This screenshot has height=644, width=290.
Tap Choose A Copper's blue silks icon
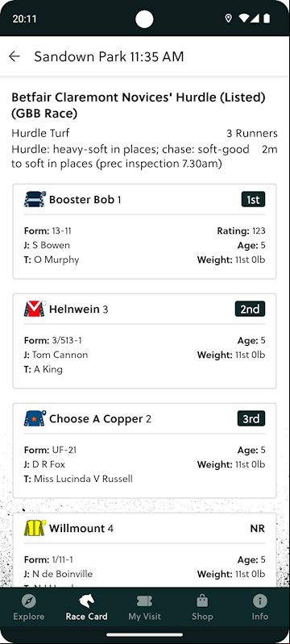click(35, 418)
